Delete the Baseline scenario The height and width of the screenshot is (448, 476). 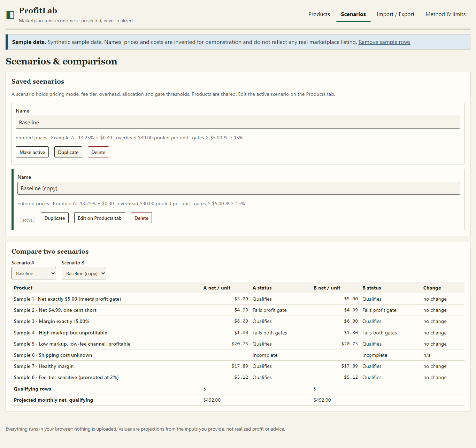point(98,152)
